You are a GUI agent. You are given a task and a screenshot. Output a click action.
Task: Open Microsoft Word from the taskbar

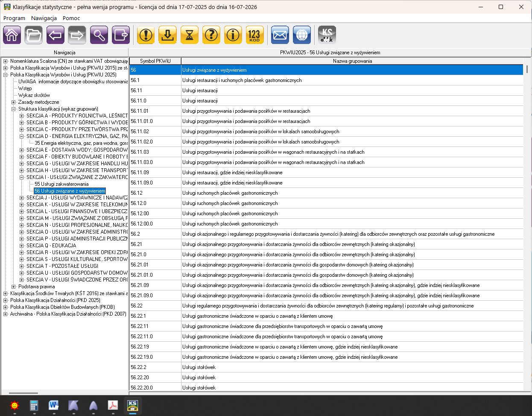[x=54, y=405]
